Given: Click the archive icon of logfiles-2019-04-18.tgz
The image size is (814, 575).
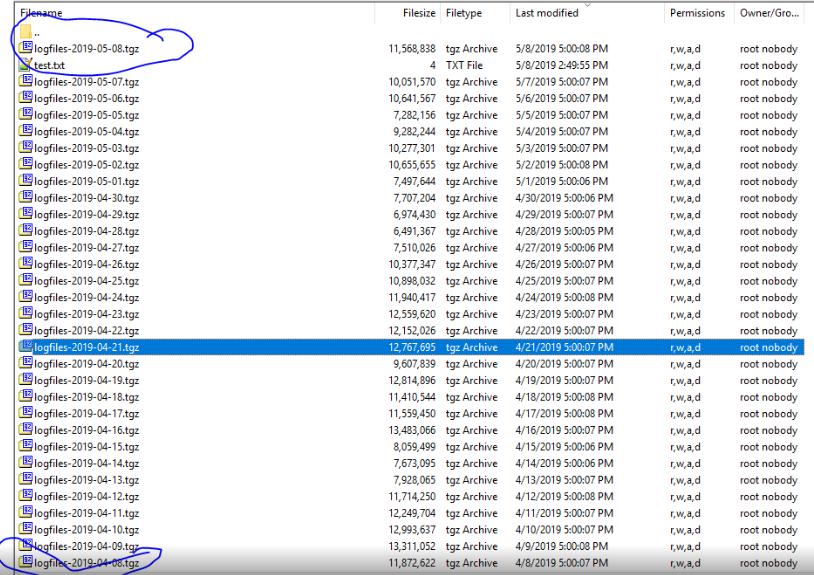Looking at the screenshot, I should [25, 396].
